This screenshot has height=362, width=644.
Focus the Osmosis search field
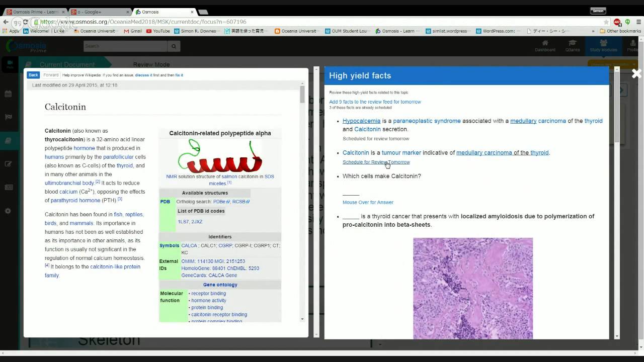[x=125, y=46]
